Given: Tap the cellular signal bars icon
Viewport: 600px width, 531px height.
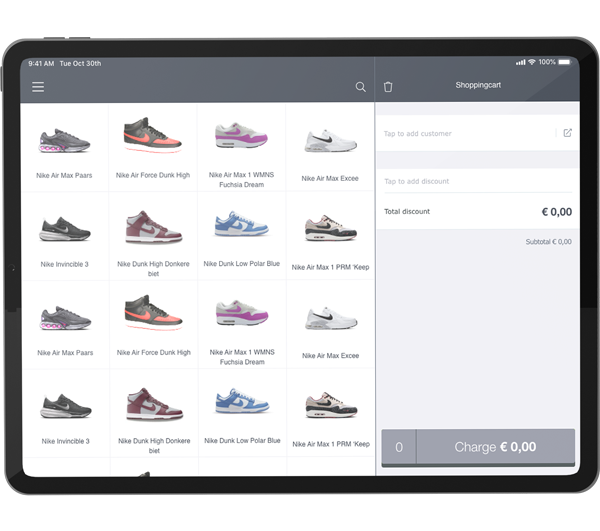Looking at the screenshot, I should pos(520,62).
